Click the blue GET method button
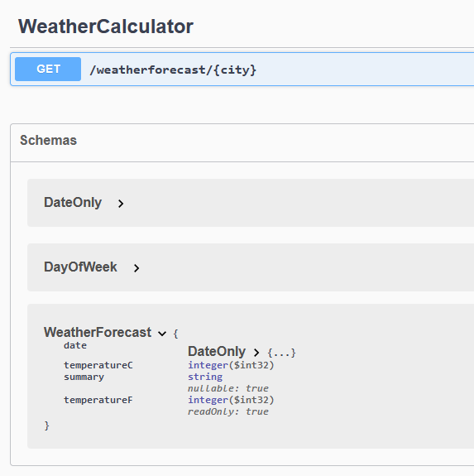Image resolution: width=474 pixels, height=476 pixels. [48, 70]
